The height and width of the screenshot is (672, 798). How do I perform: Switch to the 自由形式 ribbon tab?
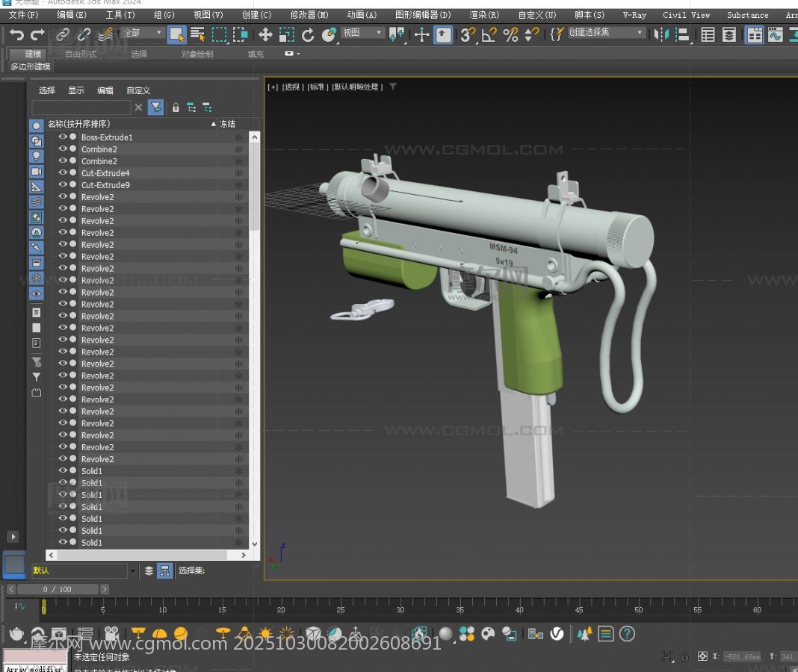pyautogui.click(x=81, y=54)
